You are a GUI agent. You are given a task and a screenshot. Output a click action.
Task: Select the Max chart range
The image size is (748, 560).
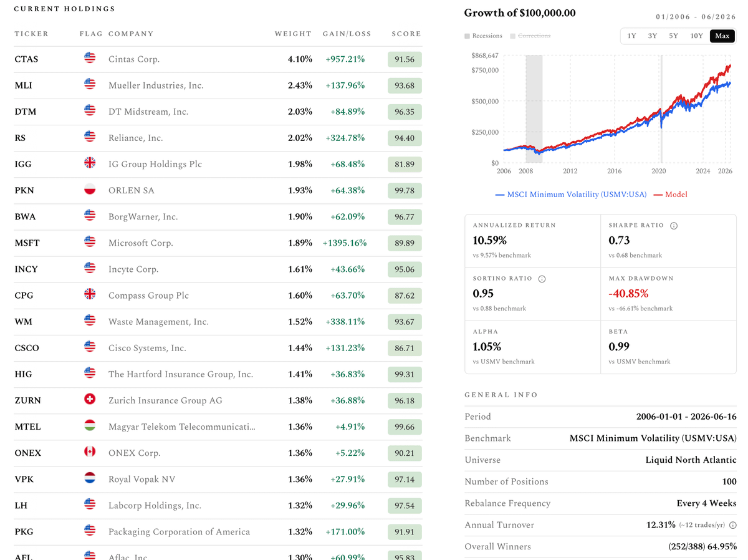point(722,36)
